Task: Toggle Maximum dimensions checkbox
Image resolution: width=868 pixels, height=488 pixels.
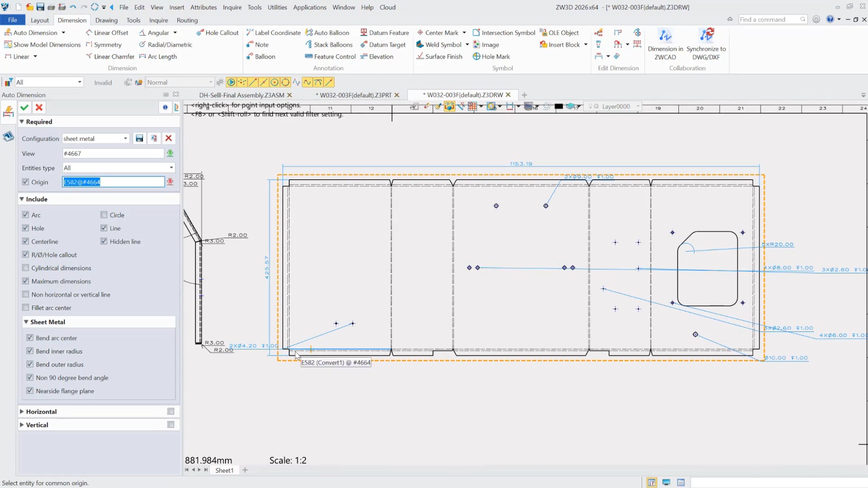Action: click(x=26, y=281)
